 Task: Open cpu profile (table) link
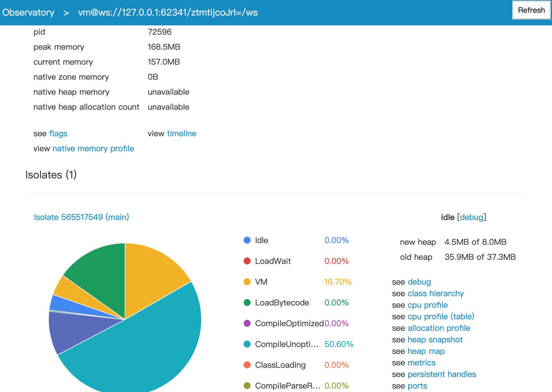tap(441, 316)
